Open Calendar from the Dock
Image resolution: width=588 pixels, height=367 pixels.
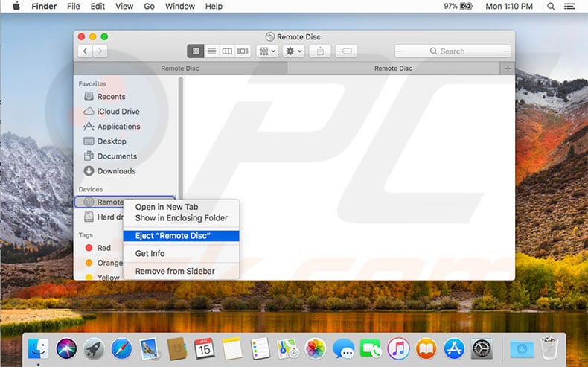coord(205,348)
